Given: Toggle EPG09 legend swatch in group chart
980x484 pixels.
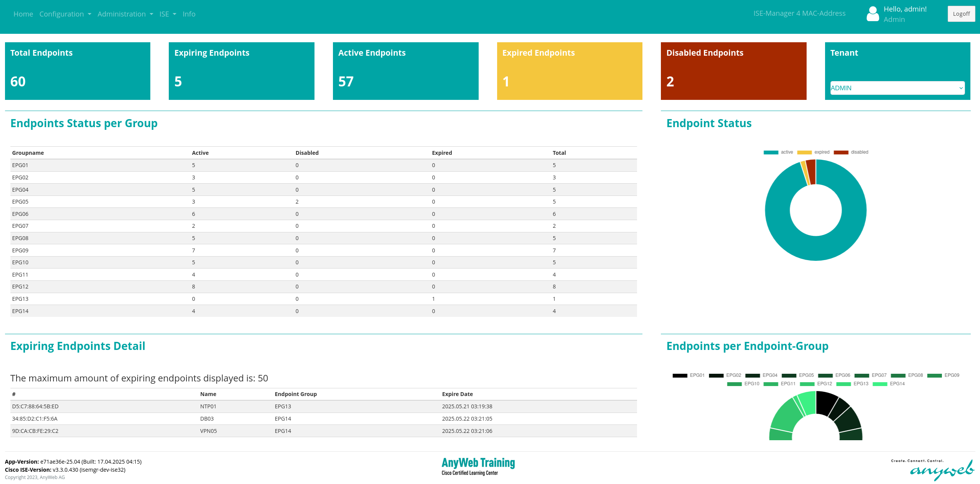Looking at the screenshot, I should pyautogui.click(x=934, y=375).
